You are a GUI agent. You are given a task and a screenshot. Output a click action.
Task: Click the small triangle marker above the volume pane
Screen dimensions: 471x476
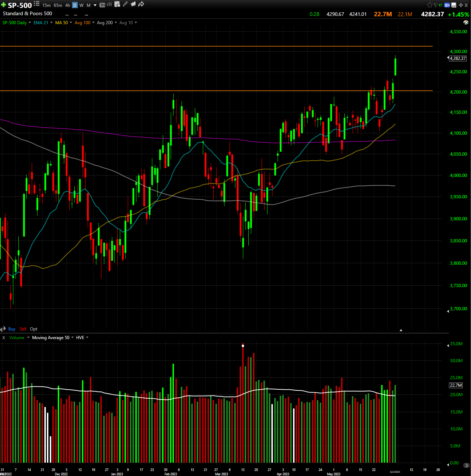pos(401,330)
